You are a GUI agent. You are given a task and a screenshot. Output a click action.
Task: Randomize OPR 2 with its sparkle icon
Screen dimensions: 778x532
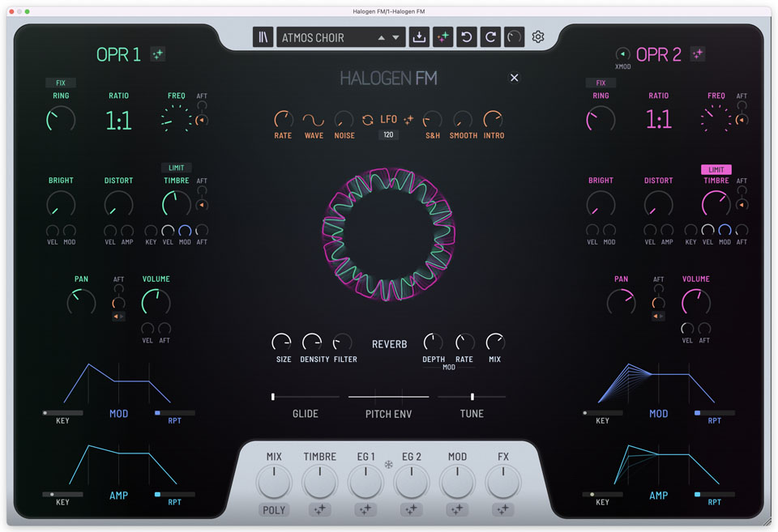tap(698, 54)
